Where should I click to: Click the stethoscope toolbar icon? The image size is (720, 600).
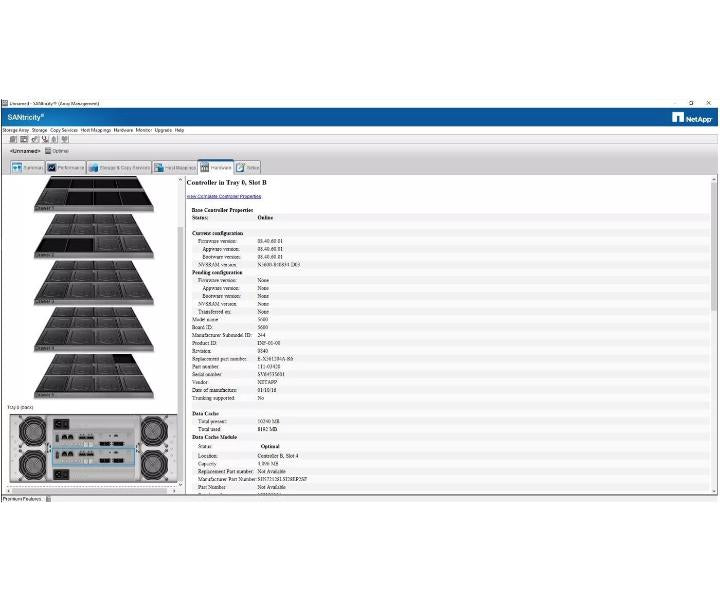[45, 139]
